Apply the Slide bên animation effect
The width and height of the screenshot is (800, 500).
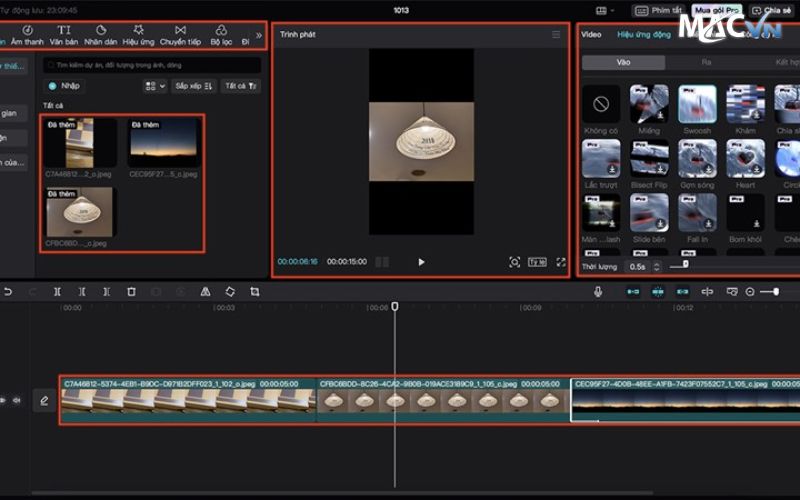coord(649,213)
